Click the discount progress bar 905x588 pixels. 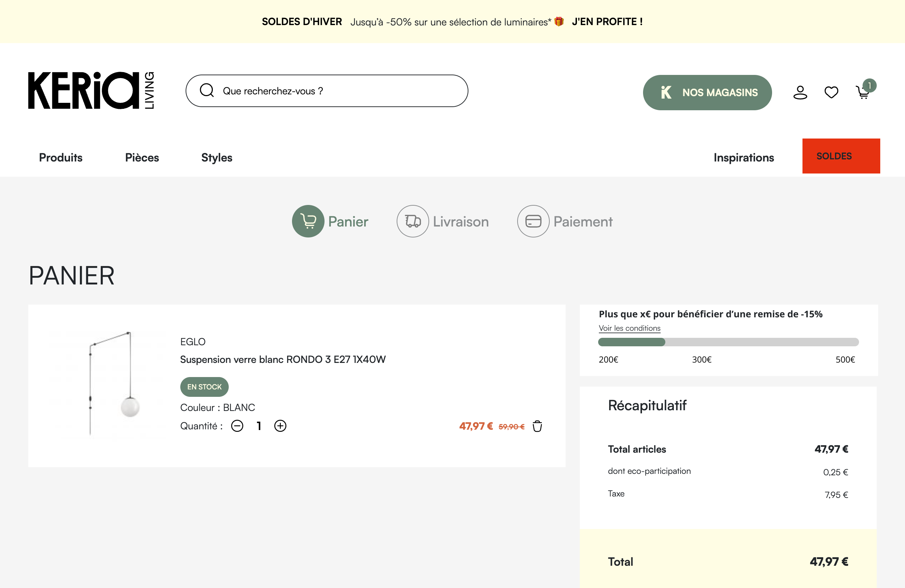(x=728, y=342)
